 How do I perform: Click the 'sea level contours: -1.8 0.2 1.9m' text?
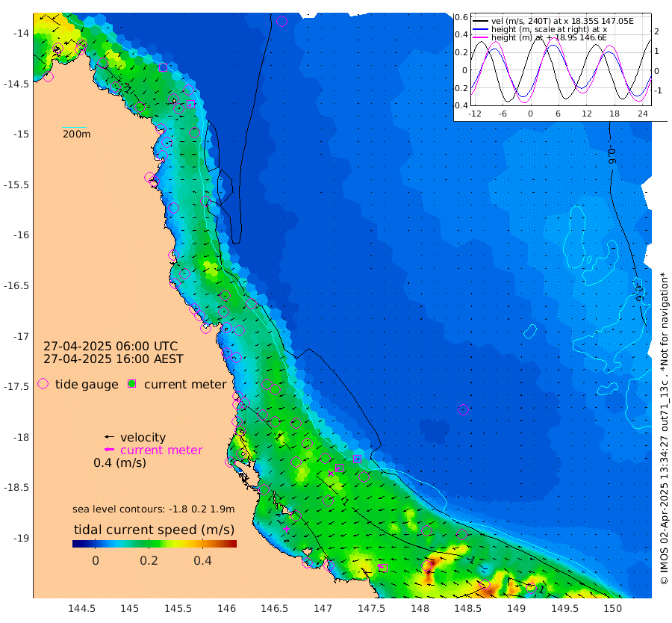pos(153,509)
